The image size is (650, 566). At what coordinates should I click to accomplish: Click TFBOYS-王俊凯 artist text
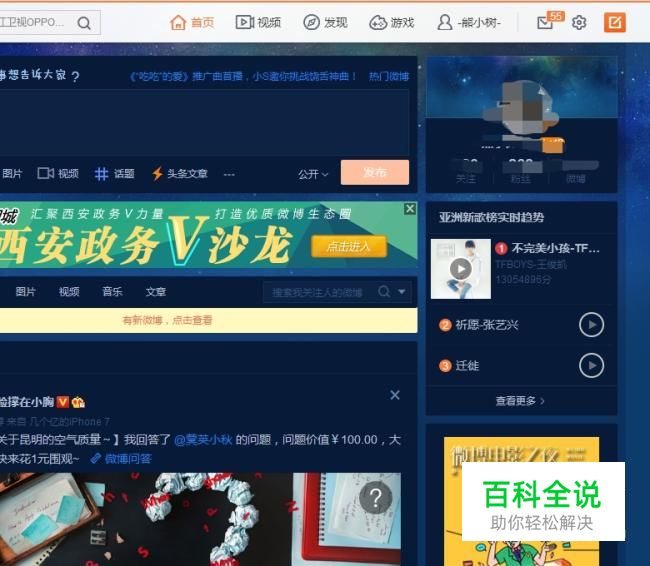[531, 265]
